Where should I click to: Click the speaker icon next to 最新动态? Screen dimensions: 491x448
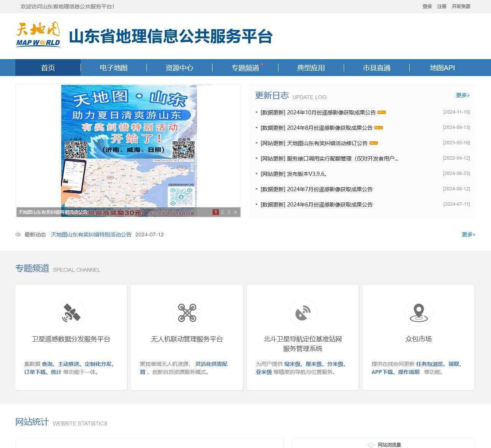pos(18,234)
